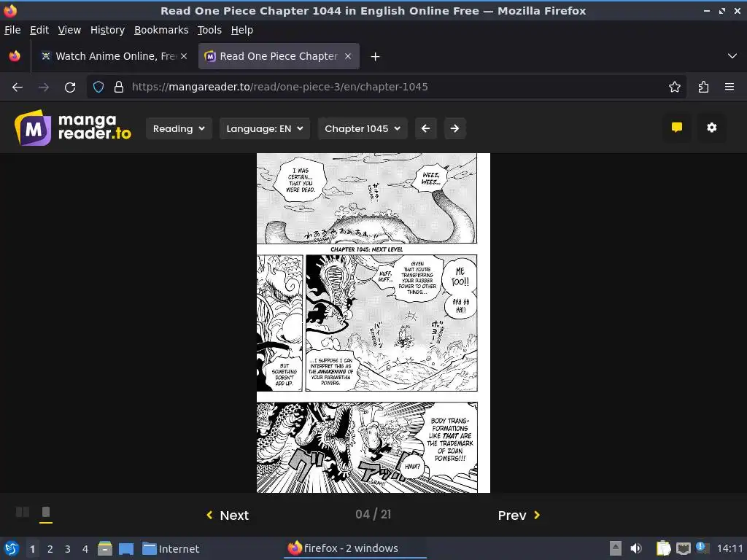This screenshot has height=560, width=747.
Task: Close the Watch Anime Online tab
Action: (184, 56)
